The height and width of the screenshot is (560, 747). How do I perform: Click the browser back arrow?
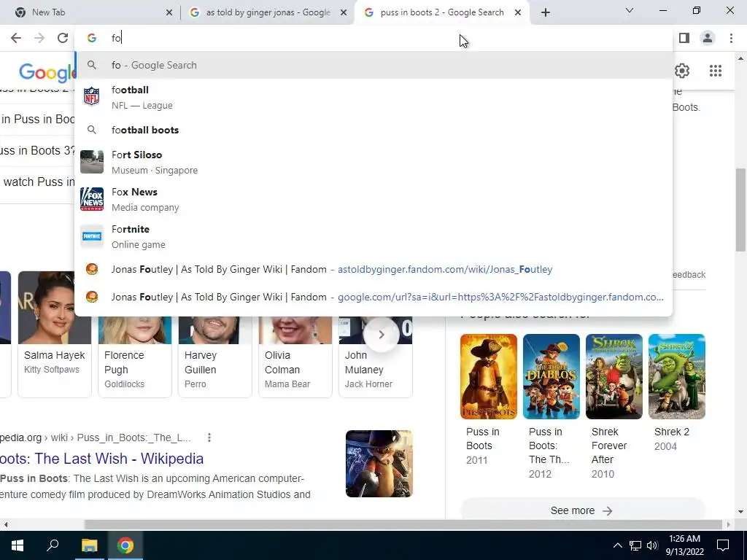coord(16,38)
